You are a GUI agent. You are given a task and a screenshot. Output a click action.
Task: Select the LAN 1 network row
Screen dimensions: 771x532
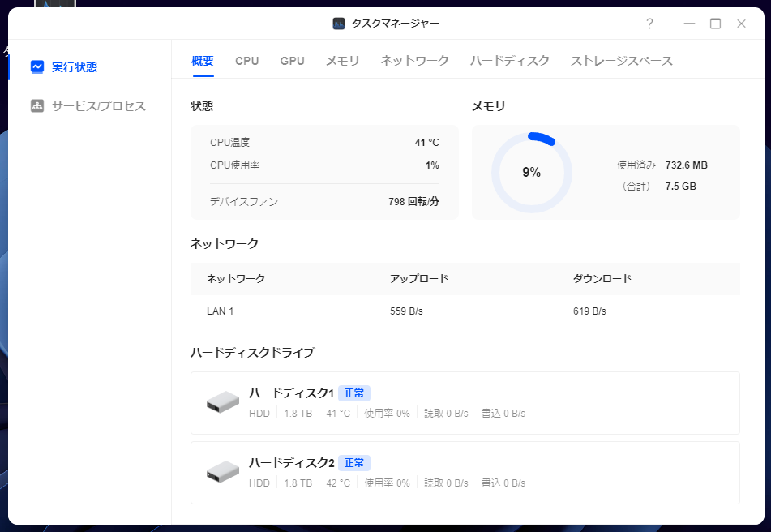click(465, 311)
